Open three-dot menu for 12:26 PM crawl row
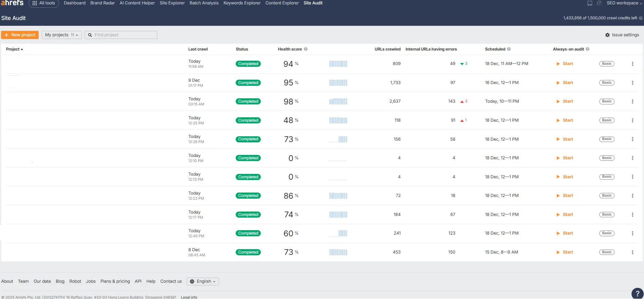The width and height of the screenshot is (644, 299). tap(632, 139)
